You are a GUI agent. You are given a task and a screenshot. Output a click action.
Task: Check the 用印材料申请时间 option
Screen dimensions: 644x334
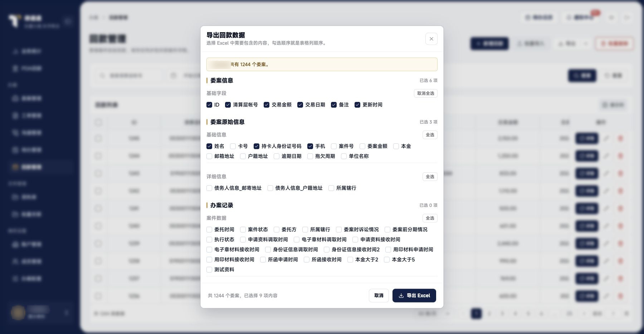388,250
